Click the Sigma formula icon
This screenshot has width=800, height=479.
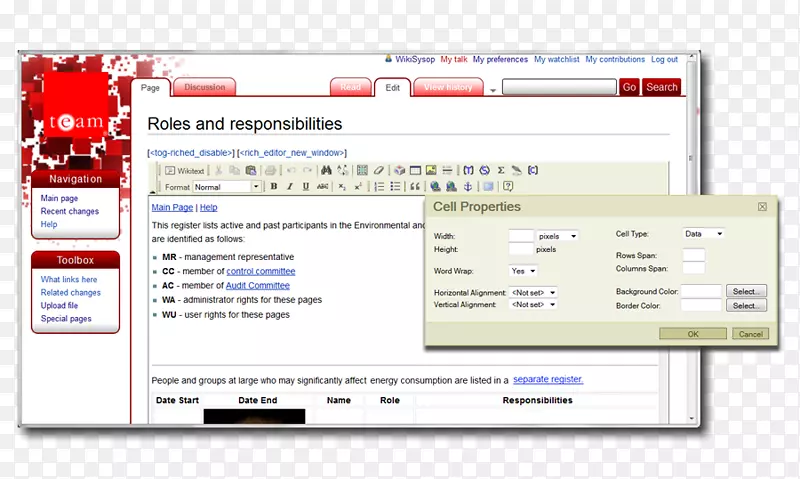[501, 170]
